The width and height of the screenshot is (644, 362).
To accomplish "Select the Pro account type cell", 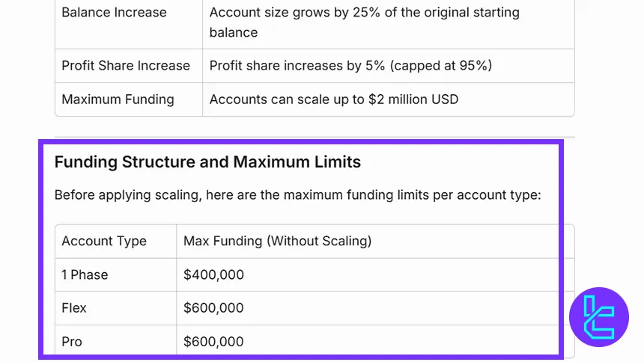I will [72, 341].
